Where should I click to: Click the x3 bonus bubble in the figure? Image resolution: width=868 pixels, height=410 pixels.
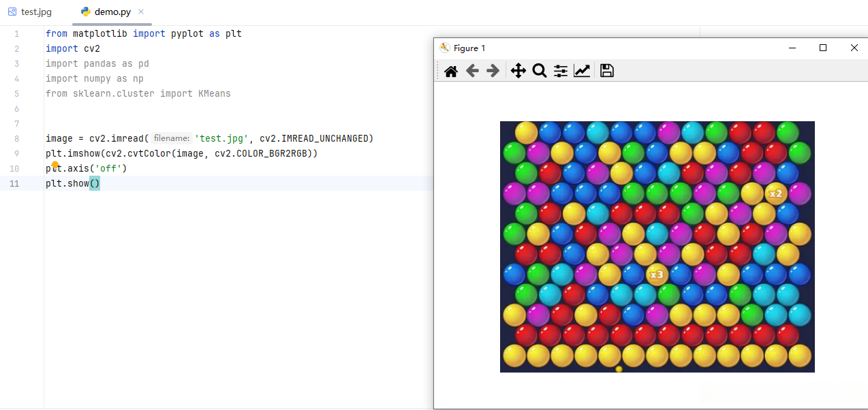click(656, 274)
